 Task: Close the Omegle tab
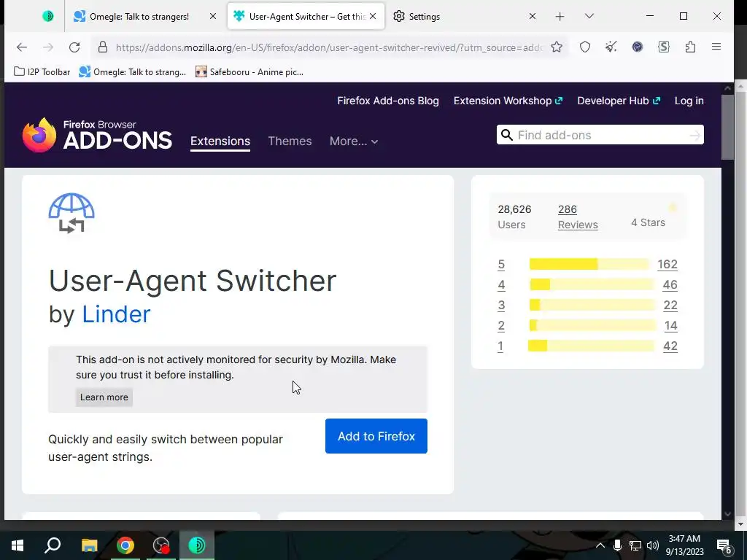[x=213, y=16]
